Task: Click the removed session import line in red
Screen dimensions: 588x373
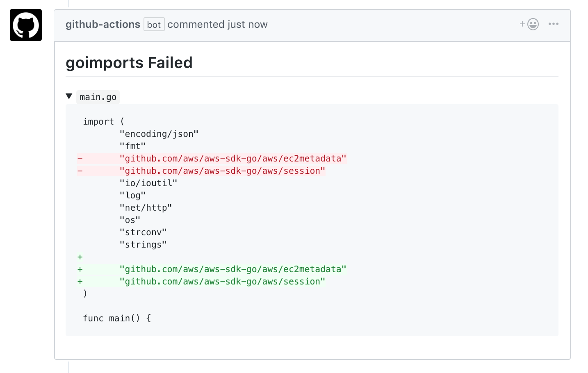Action: pyautogui.click(x=222, y=171)
